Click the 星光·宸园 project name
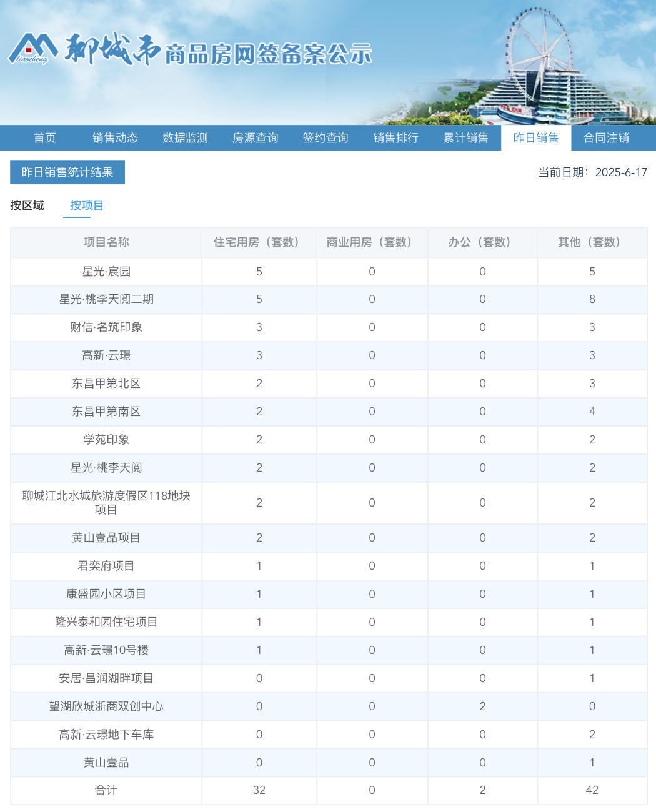The image size is (656, 812). pos(105,271)
